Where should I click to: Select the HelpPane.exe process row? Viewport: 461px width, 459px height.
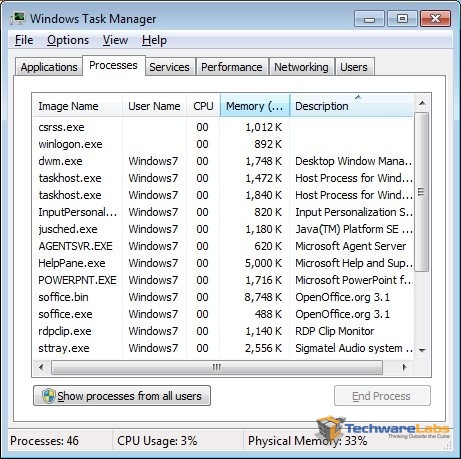pos(223,263)
